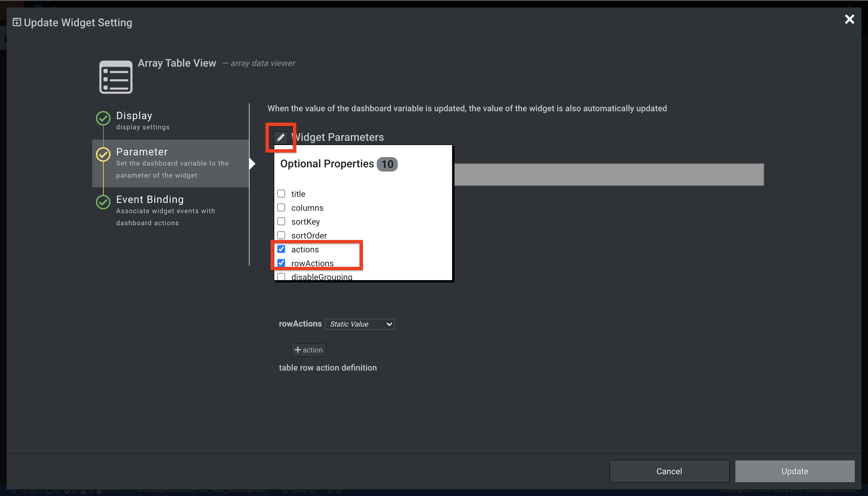868x496 pixels.
Task: Click the Update button
Action: point(795,471)
